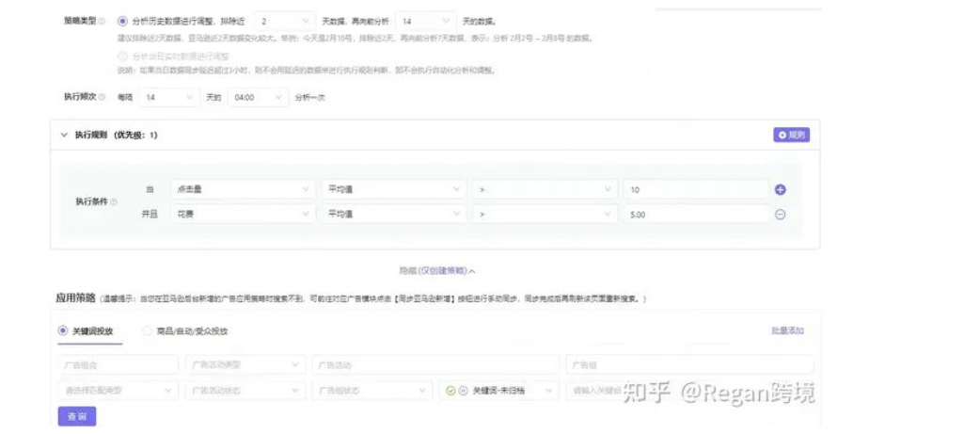Screen dimensions: 980x434
Task: Choose the 商品/自动/受众投放 radio option
Action: click(147, 331)
